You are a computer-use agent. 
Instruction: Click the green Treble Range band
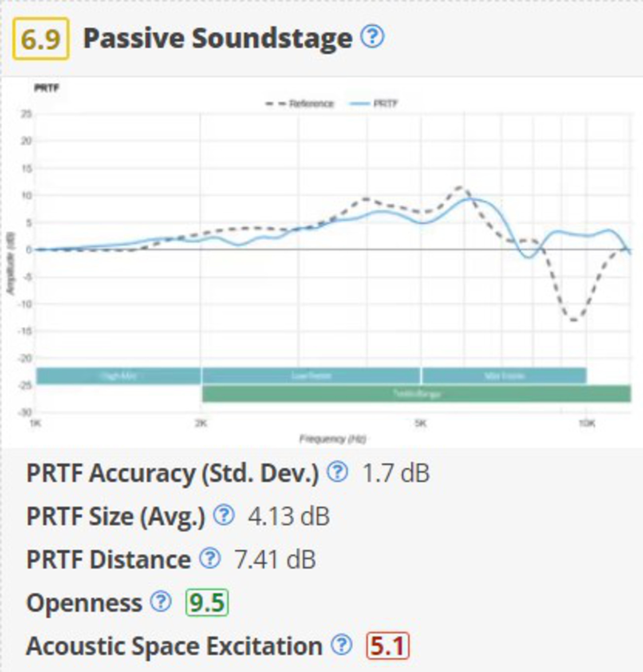coord(416,394)
